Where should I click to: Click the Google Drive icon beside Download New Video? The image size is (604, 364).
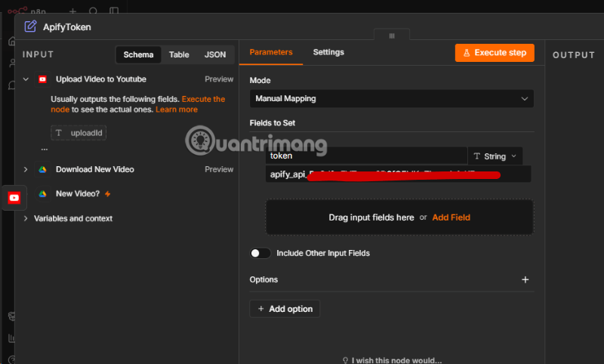point(42,169)
